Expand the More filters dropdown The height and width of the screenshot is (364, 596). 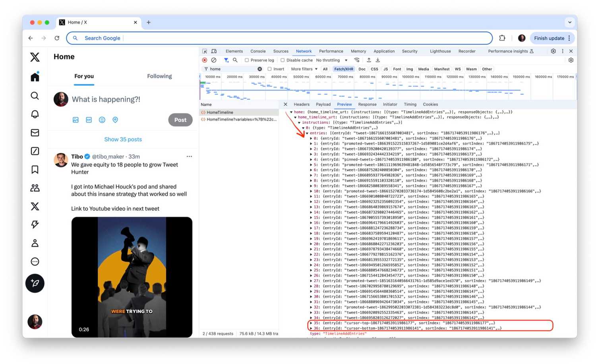point(304,69)
